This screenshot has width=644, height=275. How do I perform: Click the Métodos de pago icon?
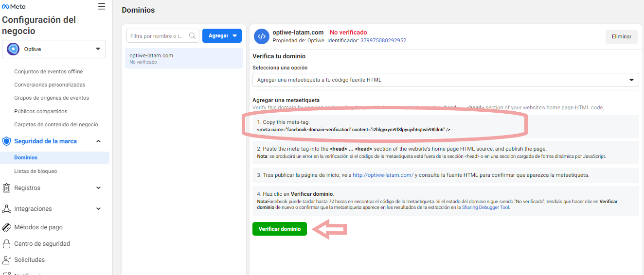6,227
